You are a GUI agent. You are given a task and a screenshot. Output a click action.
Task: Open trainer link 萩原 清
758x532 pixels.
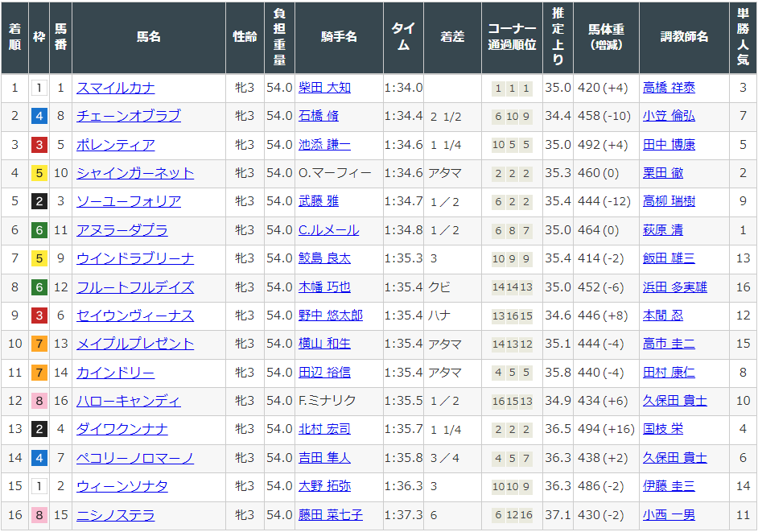tap(663, 230)
